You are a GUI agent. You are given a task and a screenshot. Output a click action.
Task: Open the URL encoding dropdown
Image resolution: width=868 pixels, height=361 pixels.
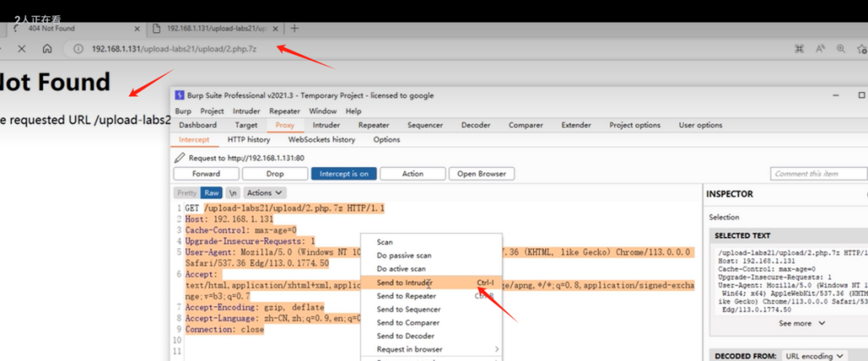click(x=814, y=356)
